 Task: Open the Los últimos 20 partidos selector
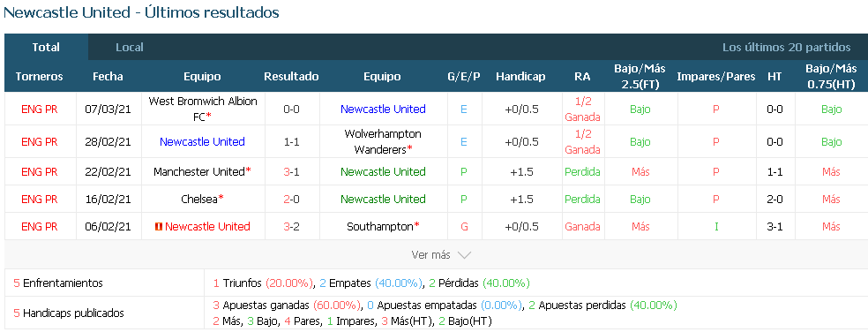coord(786,48)
